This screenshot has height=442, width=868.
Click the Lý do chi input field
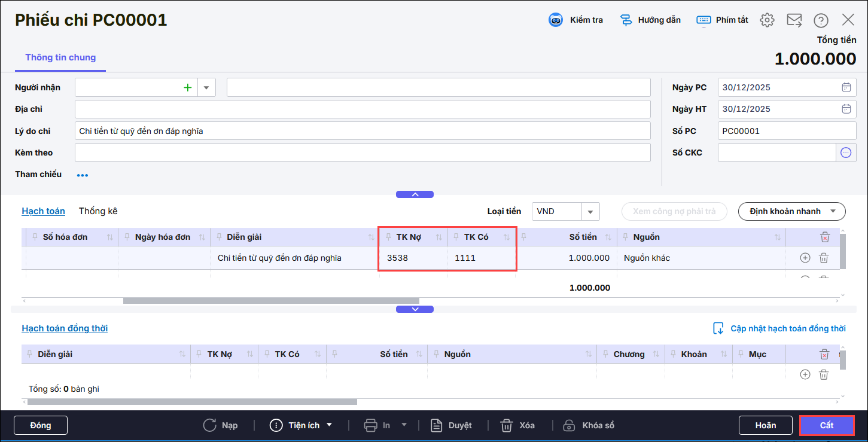(362, 131)
